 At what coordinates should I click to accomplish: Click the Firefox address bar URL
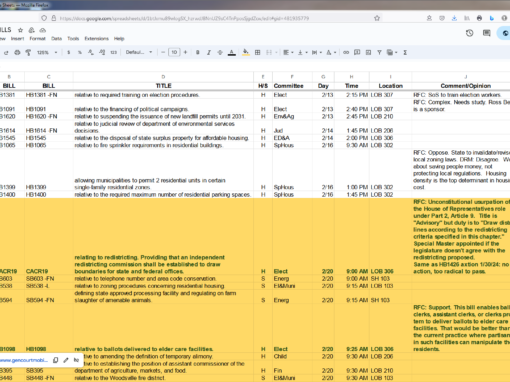click(184, 18)
